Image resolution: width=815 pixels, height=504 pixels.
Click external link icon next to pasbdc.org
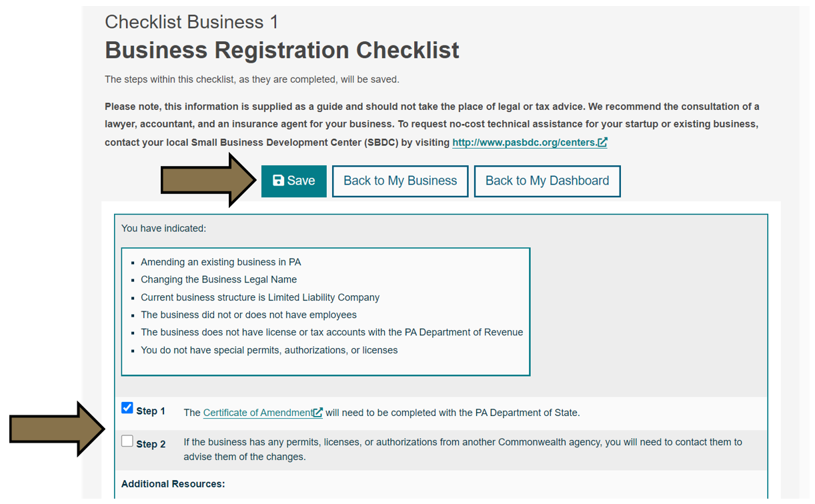pyautogui.click(x=602, y=142)
